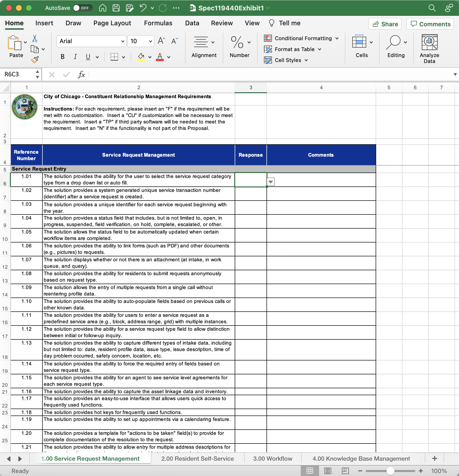Open the Formulas ribbon tab
Image resolution: width=459 pixels, height=476 pixels.
pos(158,23)
